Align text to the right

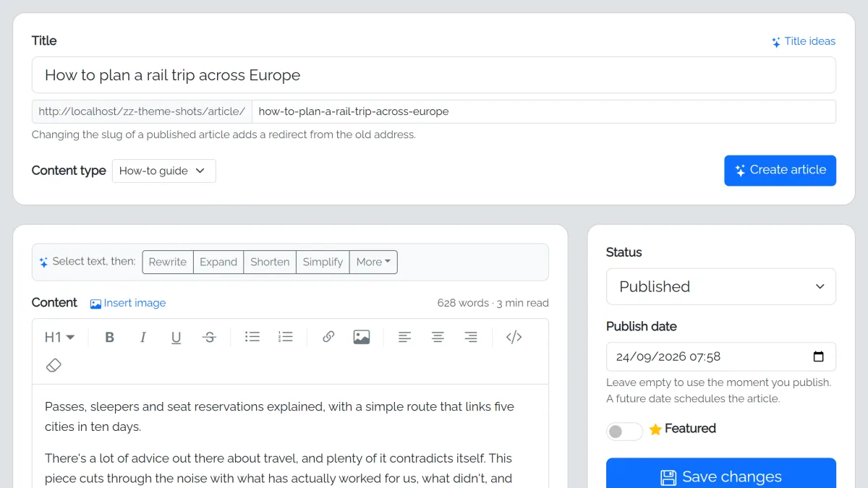(x=471, y=337)
